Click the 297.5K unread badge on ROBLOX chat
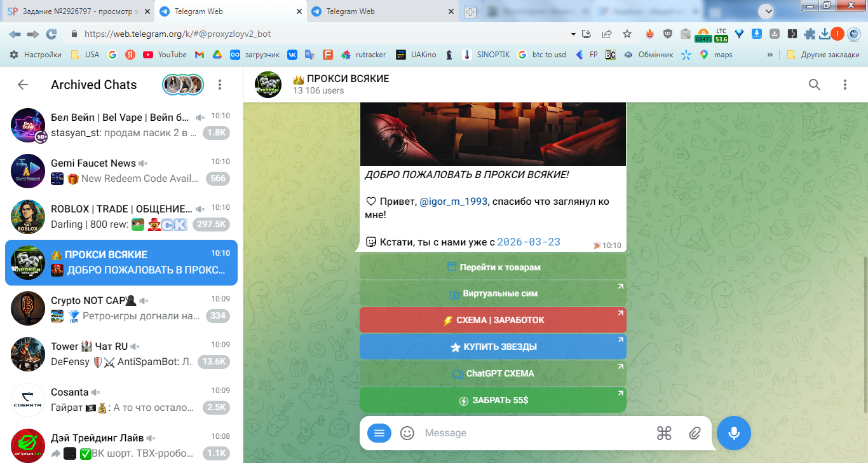 click(211, 225)
